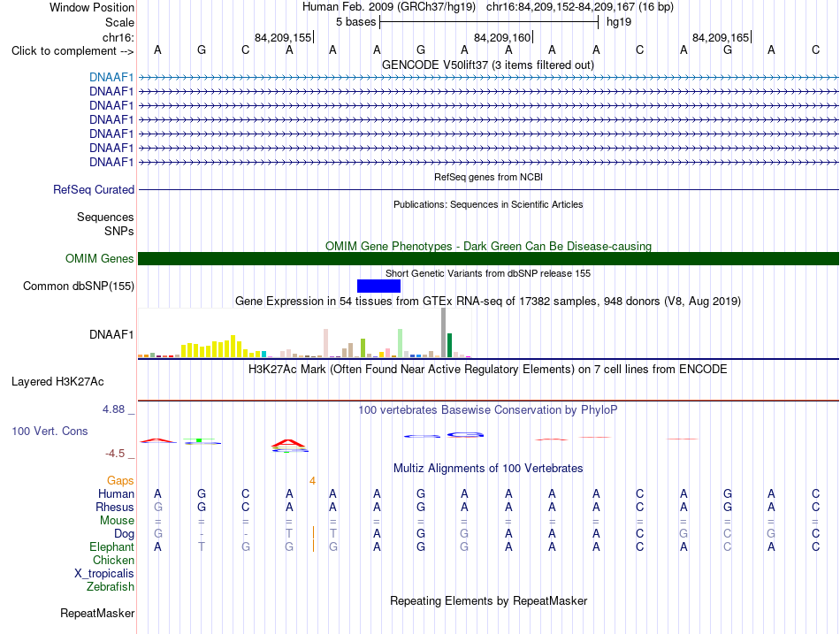Click the Sequences track label
Screen dimensions: 840x634
tap(105, 217)
